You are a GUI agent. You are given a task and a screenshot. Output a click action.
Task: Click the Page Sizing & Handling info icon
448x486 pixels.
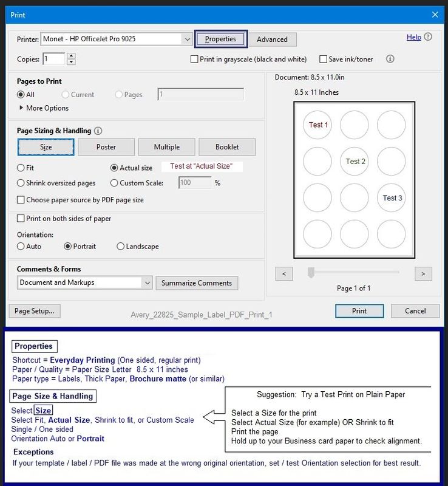click(98, 131)
